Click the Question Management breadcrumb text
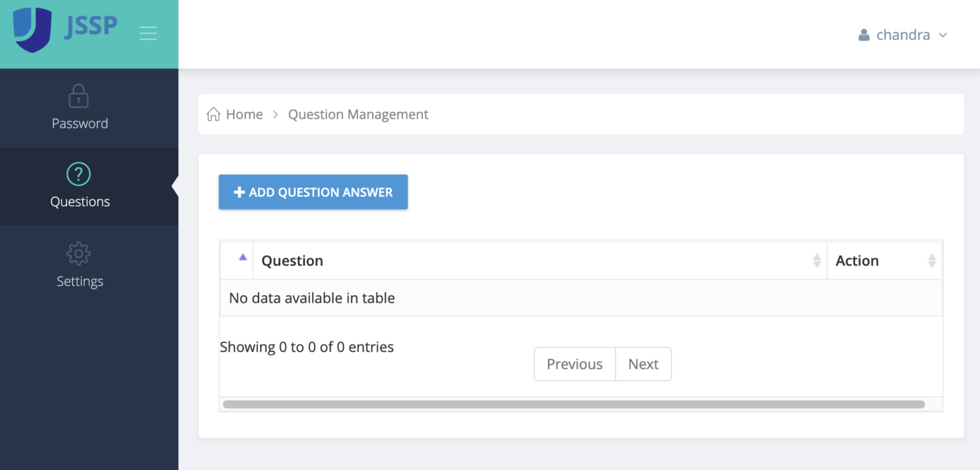The height and width of the screenshot is (470, 980). [358, 114]
